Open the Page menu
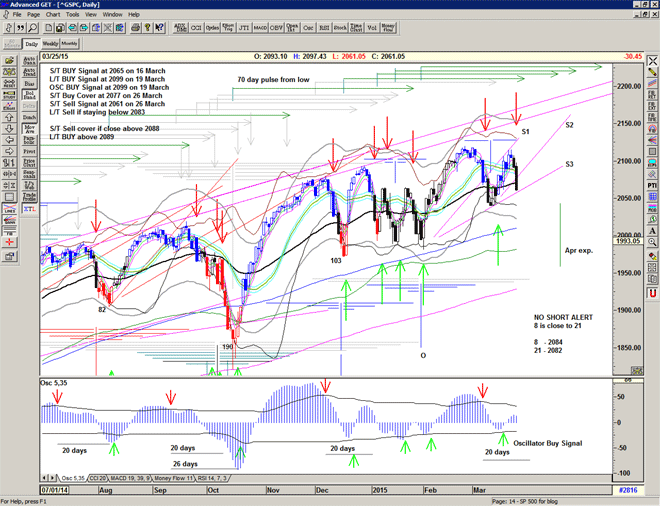Screen dimensions: 660x506 [x=34, y=15]
